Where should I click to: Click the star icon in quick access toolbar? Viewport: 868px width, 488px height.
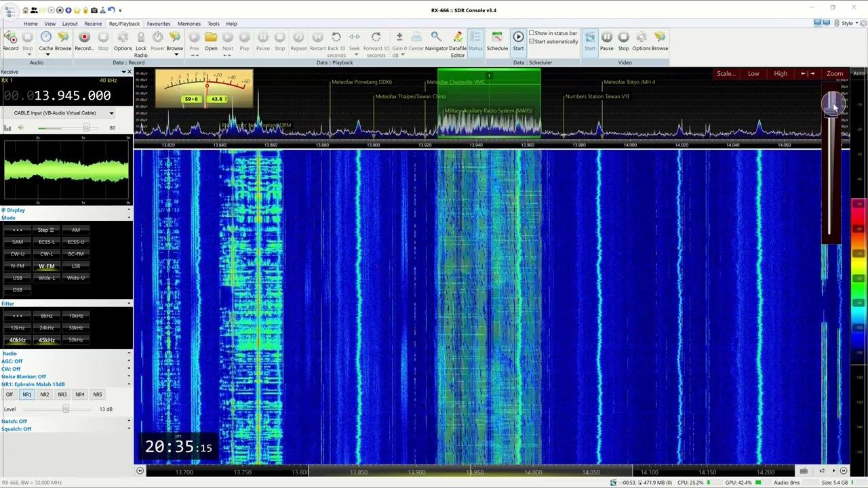[77, 10]
